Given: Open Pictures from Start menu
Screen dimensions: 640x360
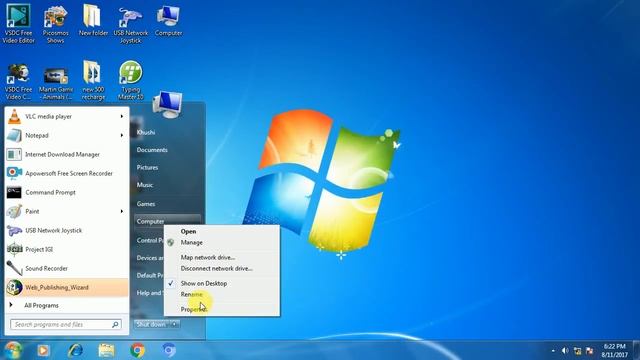Looking at the screenshot, I should click(147, 167).
